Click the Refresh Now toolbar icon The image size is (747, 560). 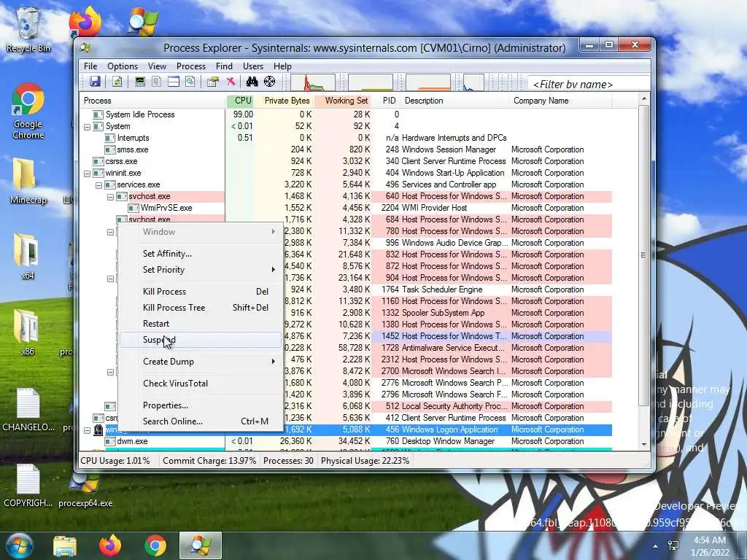point(117,82)
